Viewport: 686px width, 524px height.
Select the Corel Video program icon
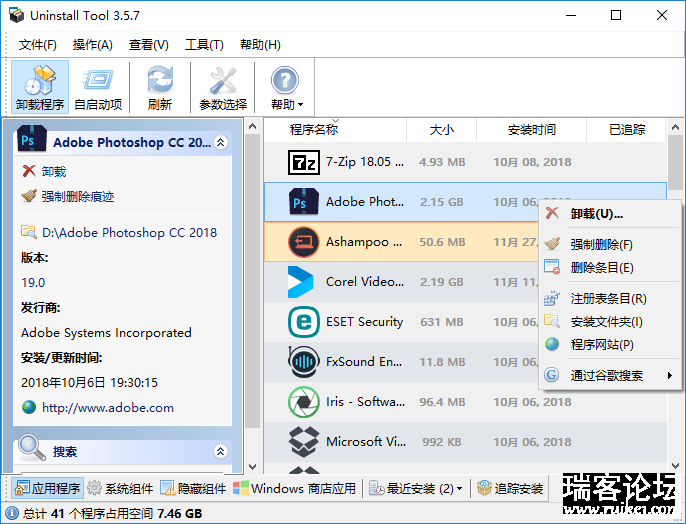pos(301,282)
